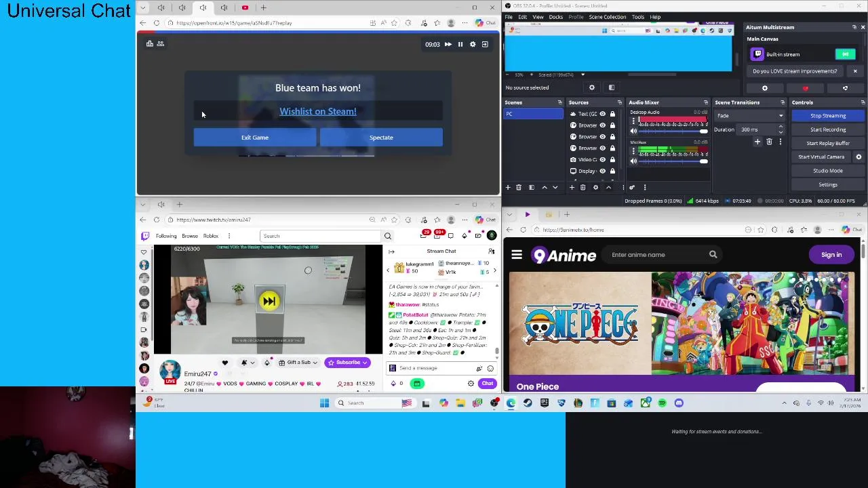
Task: Click the Spectate button
Action: coord(381,138)
